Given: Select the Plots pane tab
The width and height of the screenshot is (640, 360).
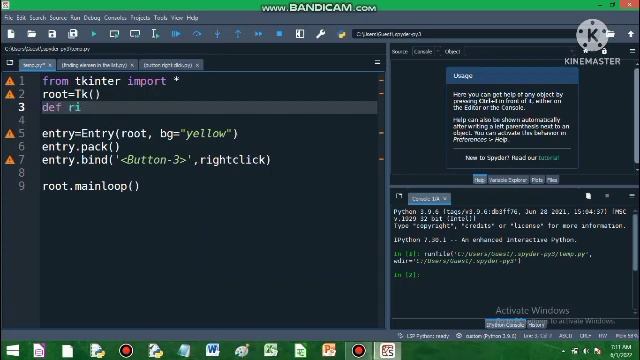Looking at the screenshot, I should click(537, 180).
